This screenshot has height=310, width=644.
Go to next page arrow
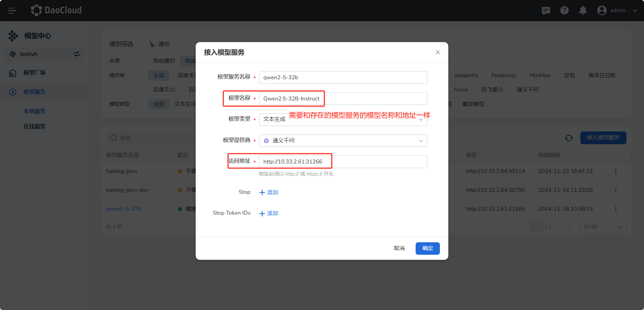click(569, 227)
